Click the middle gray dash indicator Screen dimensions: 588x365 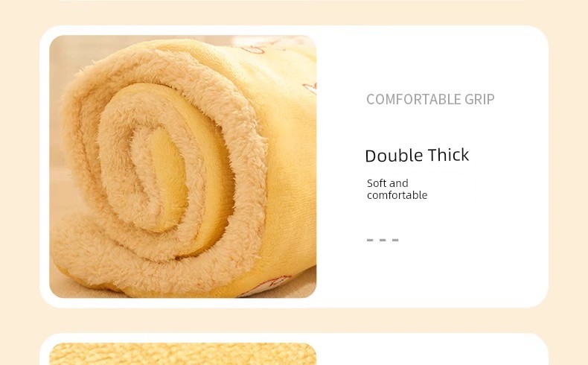pyautogui.click(x=383, y=240)
